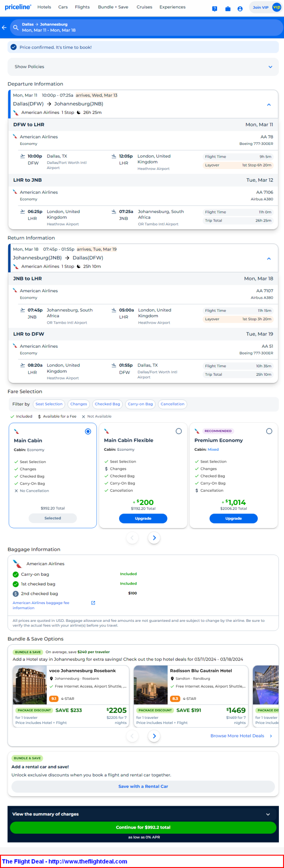Expand View the summary of charges
Image resolution: width=284 pixels, height=868 pixels.
(x=143, y=814)
